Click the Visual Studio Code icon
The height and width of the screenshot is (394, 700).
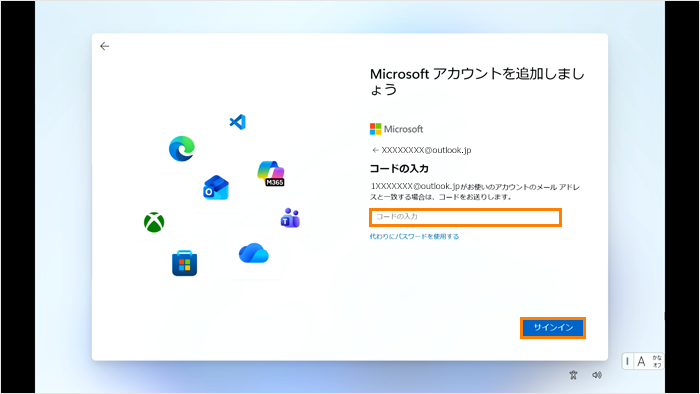coord(238,122)
